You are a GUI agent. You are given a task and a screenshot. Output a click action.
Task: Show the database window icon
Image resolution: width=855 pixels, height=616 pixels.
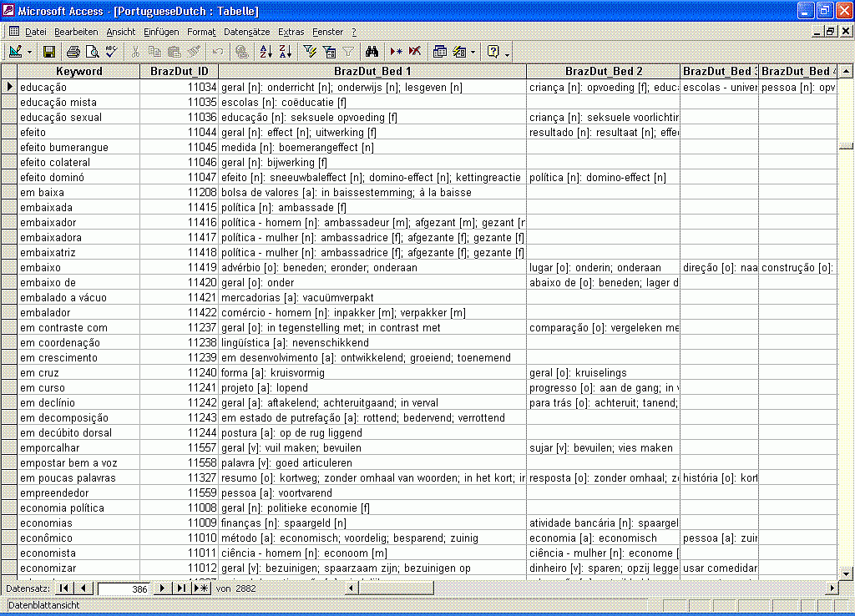pyautogui.click(x=439, y=52)
